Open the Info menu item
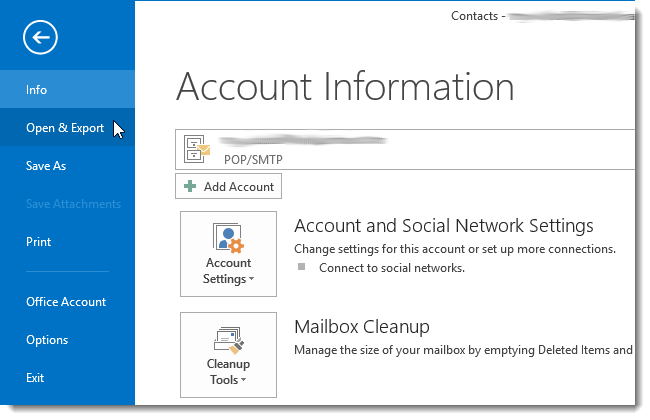The image size is (650, 420). [67, 89]
